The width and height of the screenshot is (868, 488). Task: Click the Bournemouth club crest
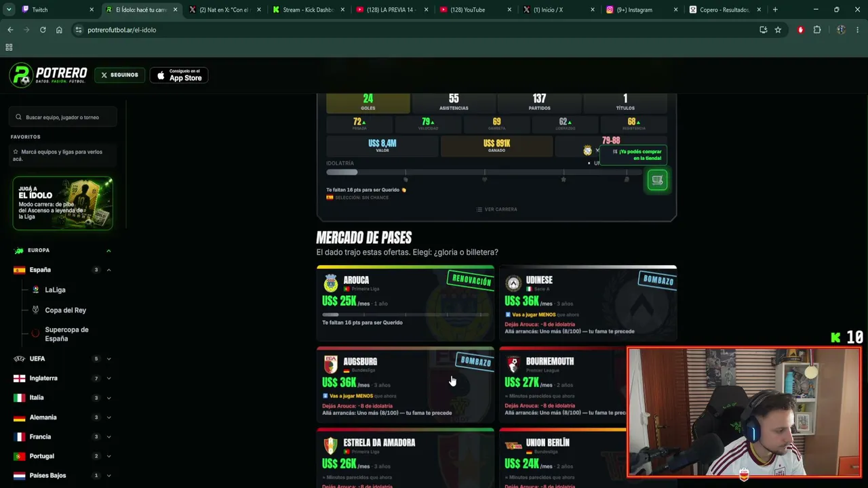tap(513, 365)
